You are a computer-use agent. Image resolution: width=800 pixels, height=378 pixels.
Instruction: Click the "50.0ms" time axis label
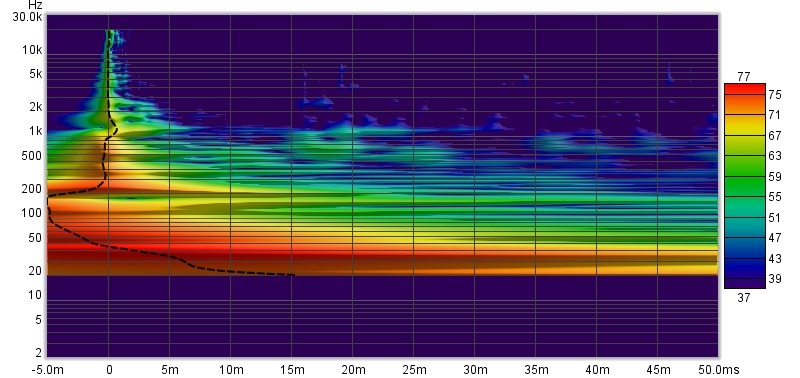(719, 370)
